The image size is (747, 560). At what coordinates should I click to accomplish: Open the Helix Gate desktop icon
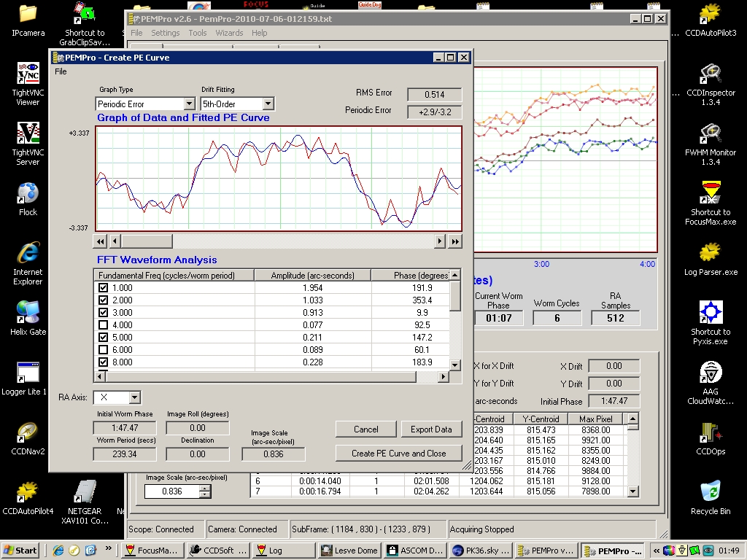click(x=28, y=312)
